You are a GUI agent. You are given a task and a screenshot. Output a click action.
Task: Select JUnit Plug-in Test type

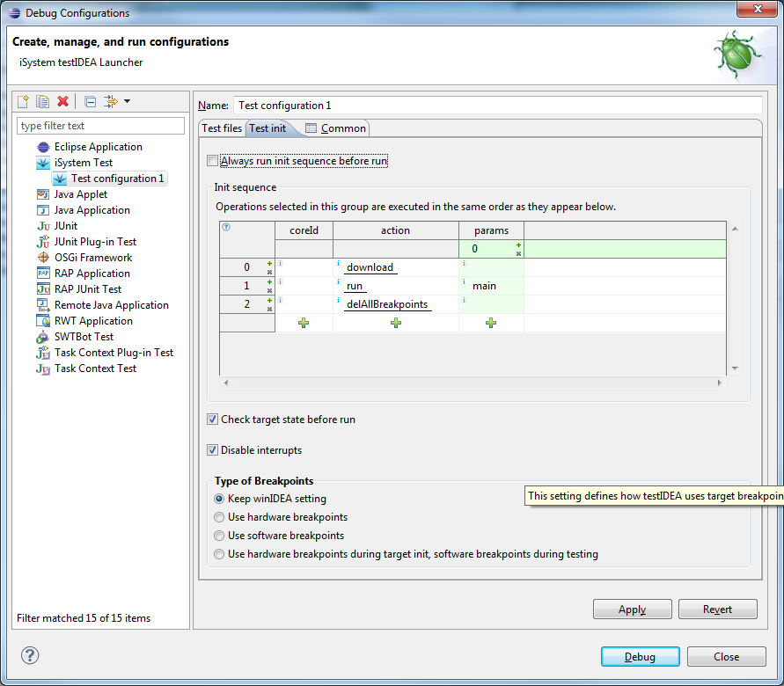[x=95, y=242]
